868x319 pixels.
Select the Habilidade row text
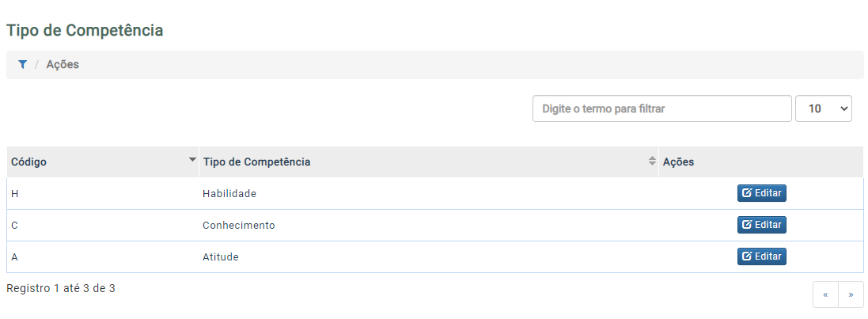[229, 194]
